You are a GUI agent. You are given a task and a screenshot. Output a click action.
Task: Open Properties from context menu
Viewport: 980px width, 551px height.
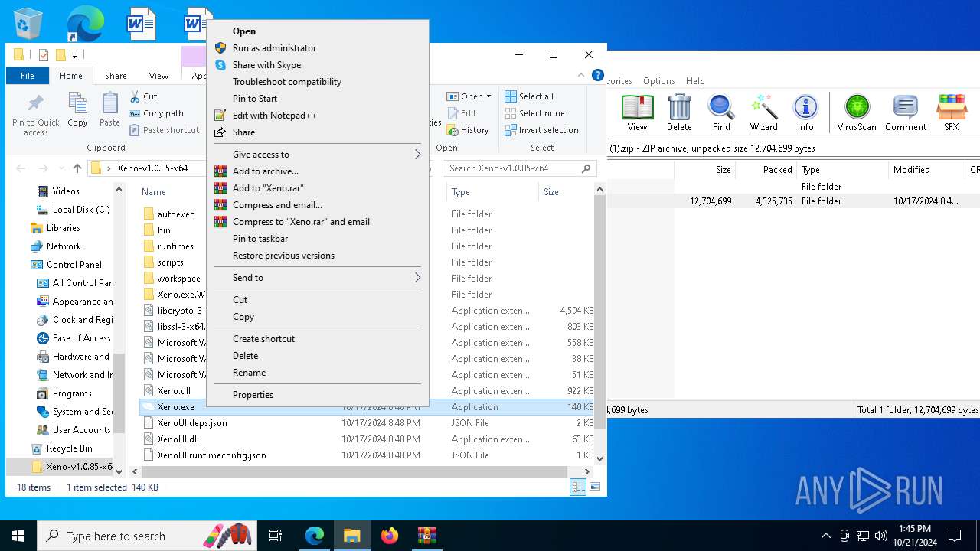[318, 395]
